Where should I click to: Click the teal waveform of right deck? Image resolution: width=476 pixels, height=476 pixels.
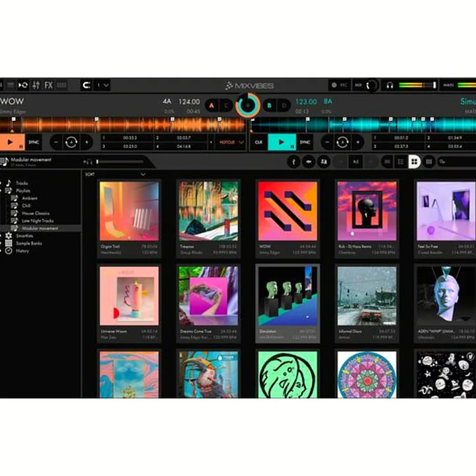[x=364, y=125]
